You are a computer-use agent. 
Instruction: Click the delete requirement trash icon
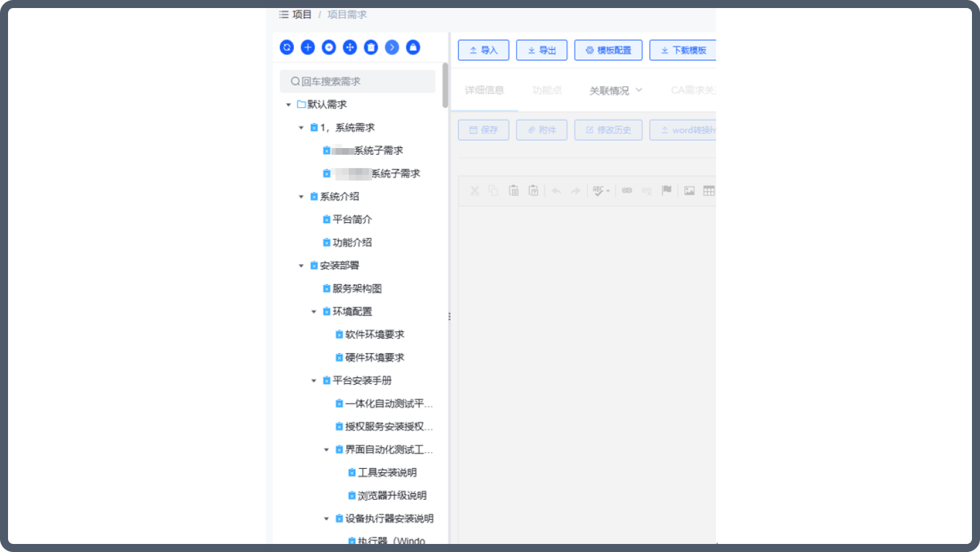tap(371, 47)
